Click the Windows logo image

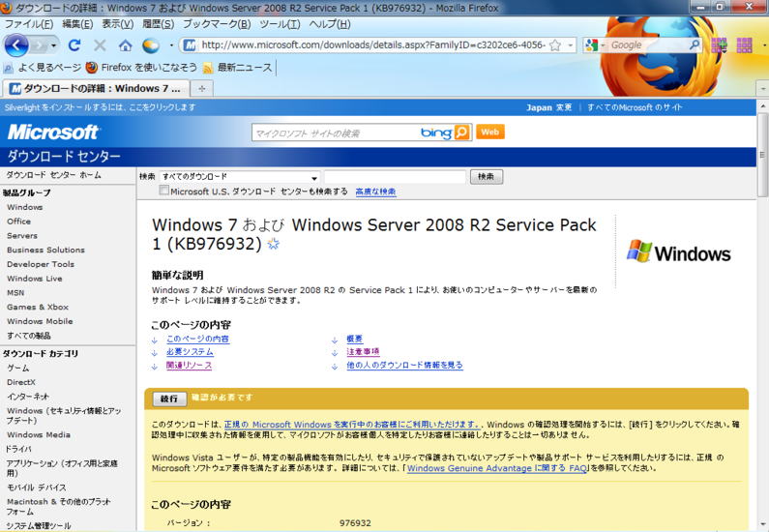(x=679, y=251)
